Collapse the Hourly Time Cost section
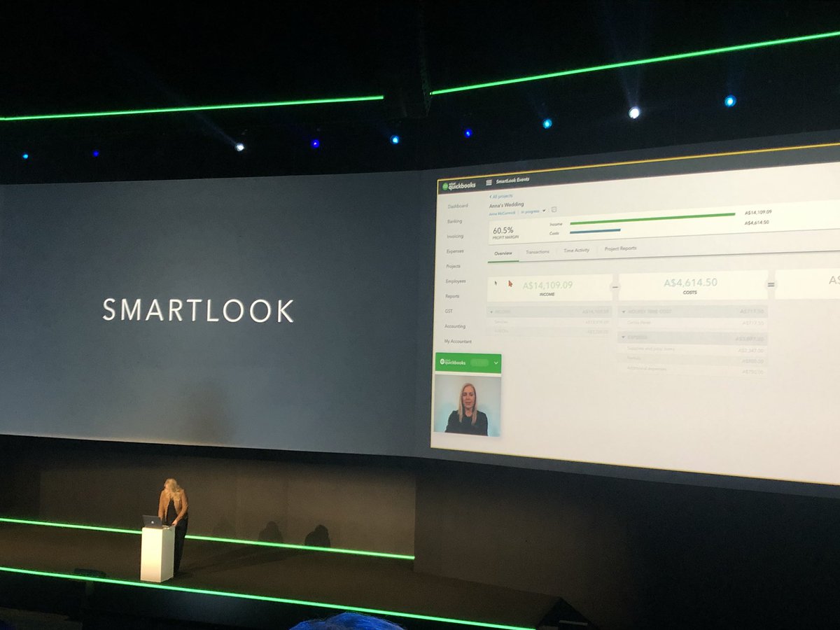 coord(624,311)
